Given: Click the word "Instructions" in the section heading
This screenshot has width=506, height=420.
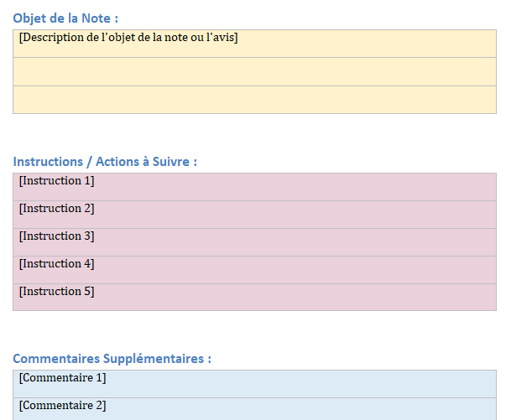Looking at the screenshot, I should (x=48, y=162).
